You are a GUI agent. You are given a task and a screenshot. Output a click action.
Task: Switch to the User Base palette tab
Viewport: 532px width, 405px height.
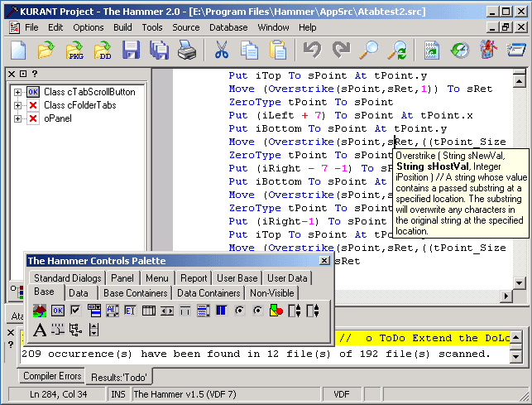pyautogui.click(x=237, y=278)
